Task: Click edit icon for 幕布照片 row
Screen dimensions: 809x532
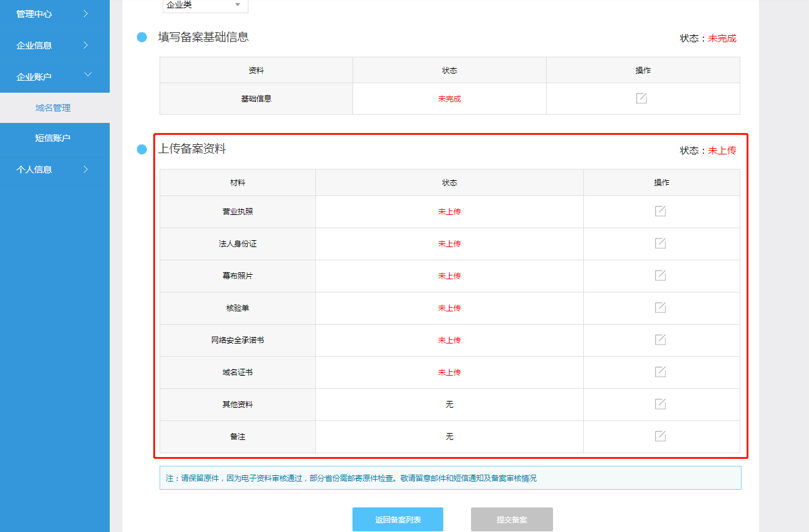Action: click(660, 275)
